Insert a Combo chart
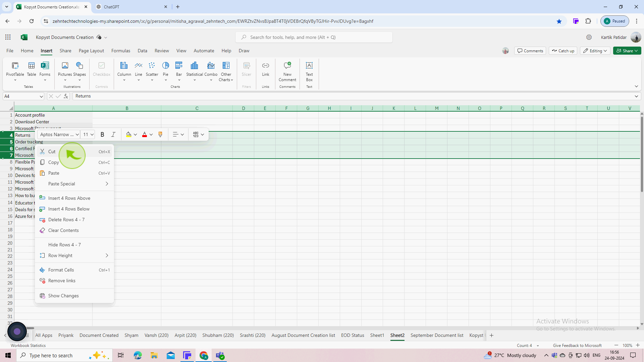 tap(211, 71)
